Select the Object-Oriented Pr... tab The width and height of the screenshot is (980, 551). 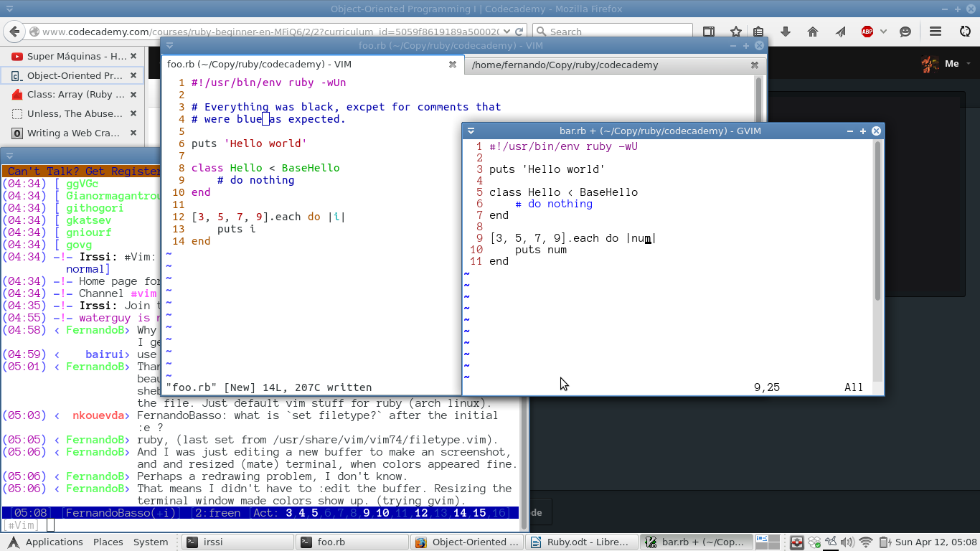click(x=72, y=75)
